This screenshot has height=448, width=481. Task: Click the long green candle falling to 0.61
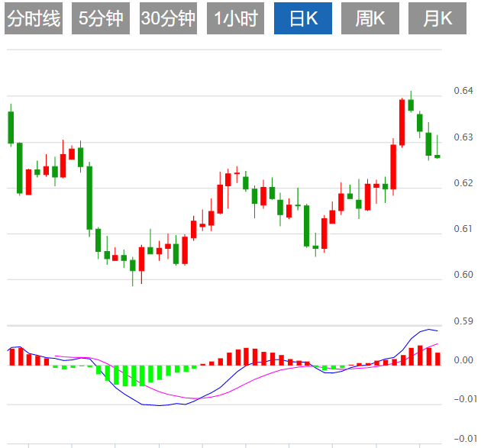click(x=89, y=198)
